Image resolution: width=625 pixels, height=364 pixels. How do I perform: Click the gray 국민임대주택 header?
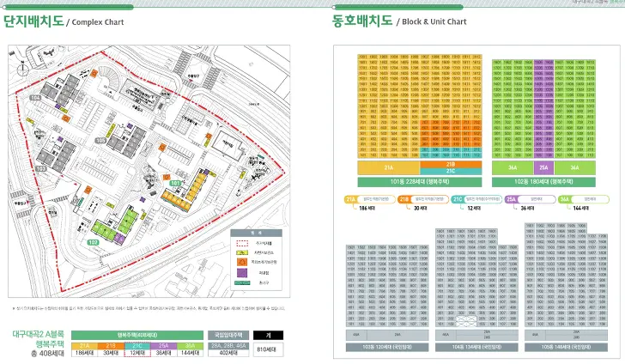pyautogui.click(x=228, y=335)
